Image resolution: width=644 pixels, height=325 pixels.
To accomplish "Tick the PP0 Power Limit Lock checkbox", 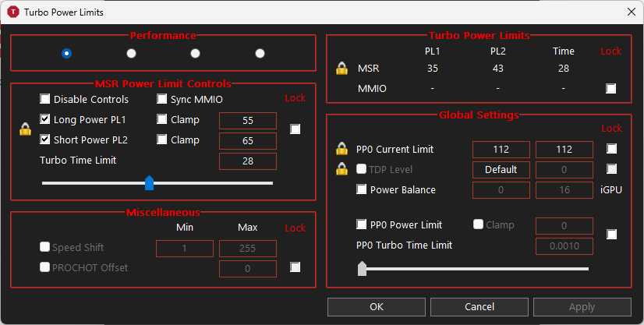I will [x=611, y=235].
